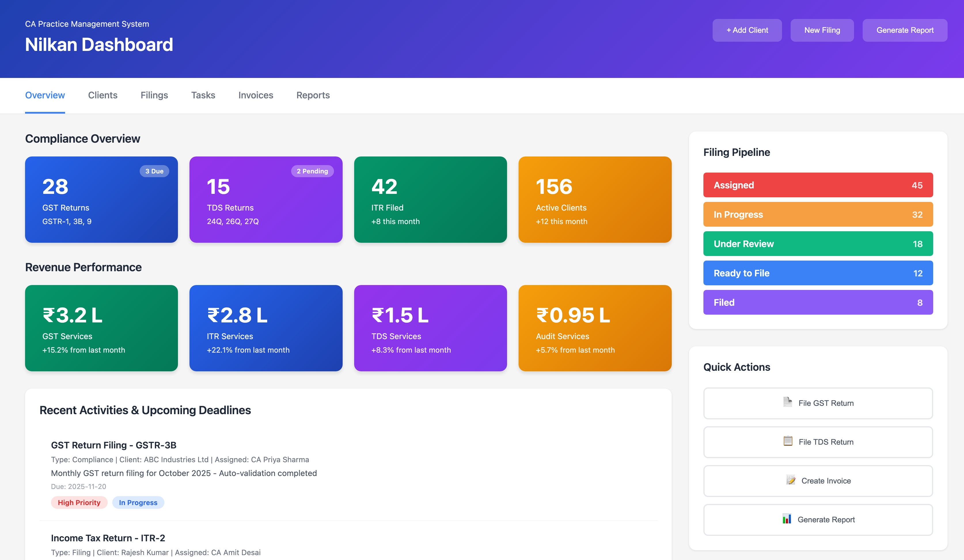The image size is (964, 560).
Task: Click the pencil memo icon in Create Invoice
Action: pyautogui.click(x=790, y=480)
